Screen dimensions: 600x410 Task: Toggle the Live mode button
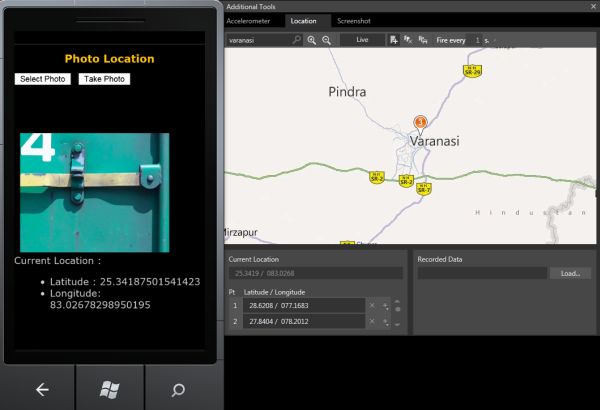click(362, 40)
